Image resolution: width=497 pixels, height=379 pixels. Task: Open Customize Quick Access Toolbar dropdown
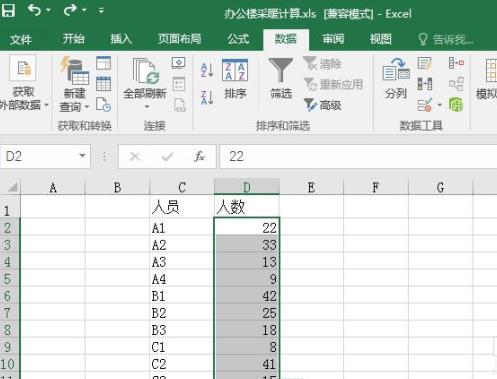click(x=101, y=11)
